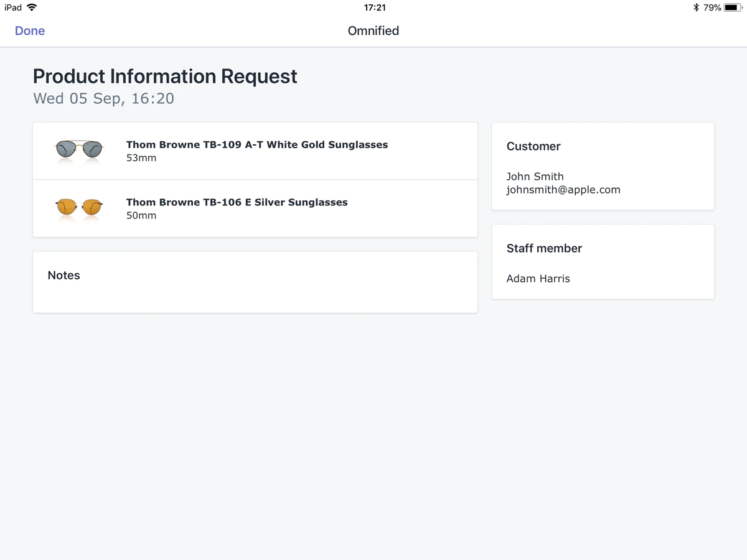Click the Notes heading

tap(63, 276)
